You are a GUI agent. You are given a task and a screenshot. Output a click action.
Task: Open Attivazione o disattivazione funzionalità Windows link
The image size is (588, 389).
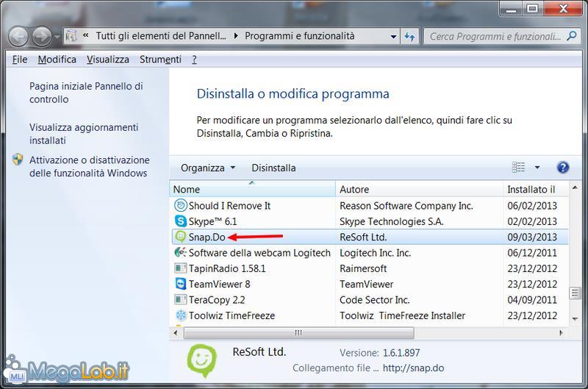pos(89,166)
